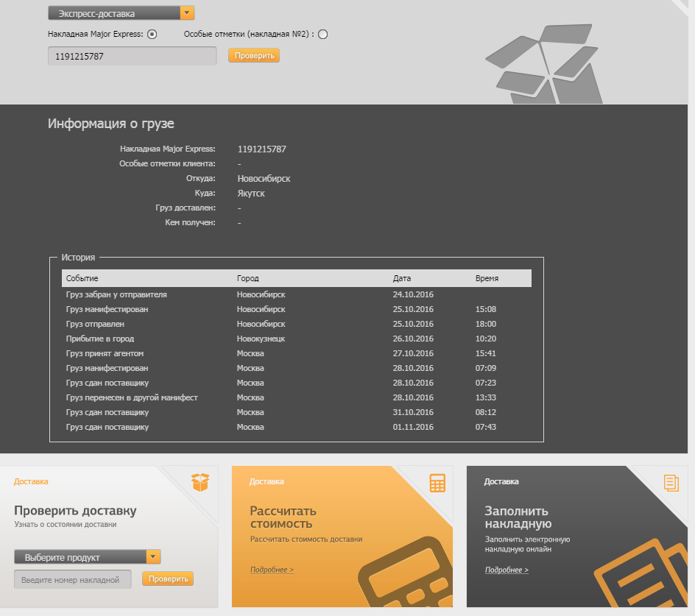
Task: Click the waybill number 1191215787 in cargo info
Action: 262,149
